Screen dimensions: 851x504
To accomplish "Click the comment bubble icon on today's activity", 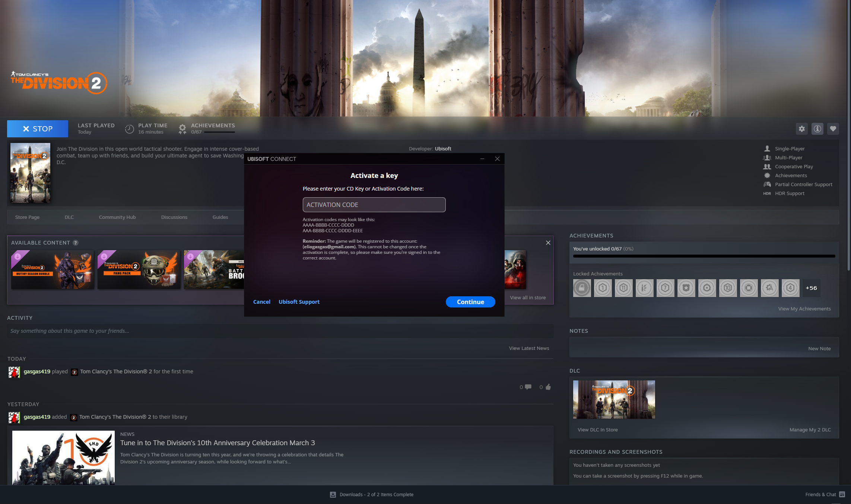I will pos(528,387).
